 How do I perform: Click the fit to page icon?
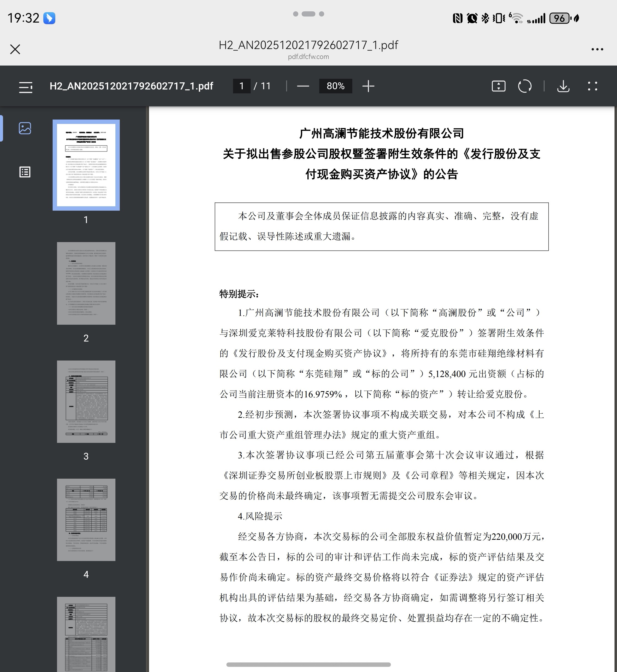tap(498, 86)
